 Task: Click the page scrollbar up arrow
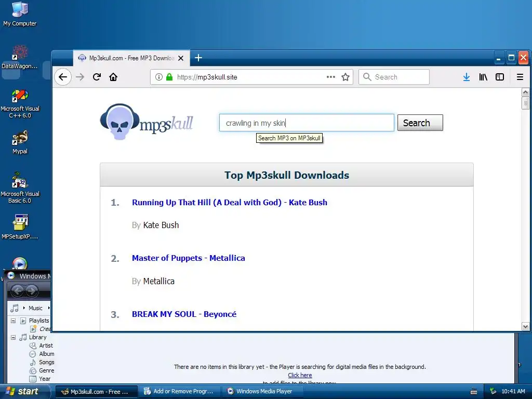coord(525,92)
